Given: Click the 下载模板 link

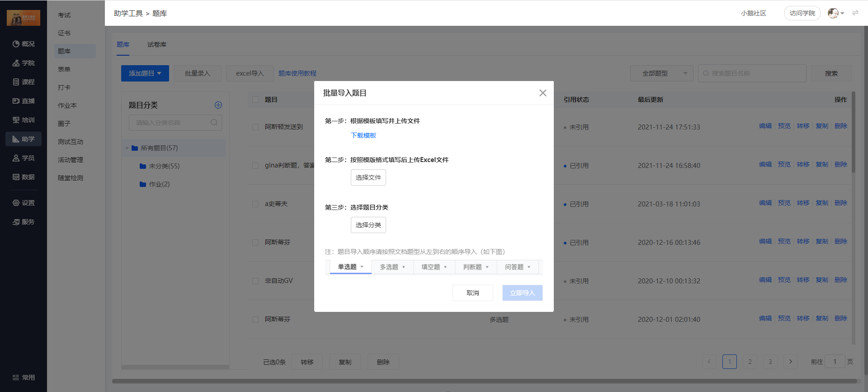Looking at the screenshot, I should [x=363, y=135].
